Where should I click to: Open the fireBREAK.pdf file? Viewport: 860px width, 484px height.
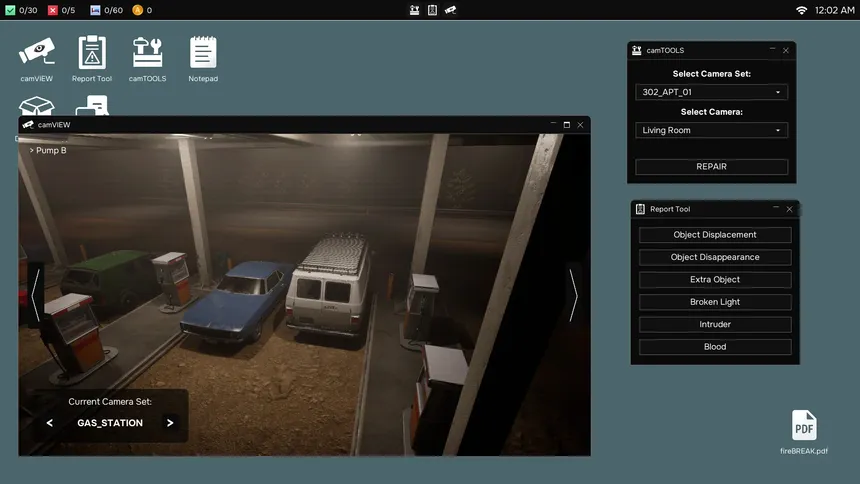[804, 432]
